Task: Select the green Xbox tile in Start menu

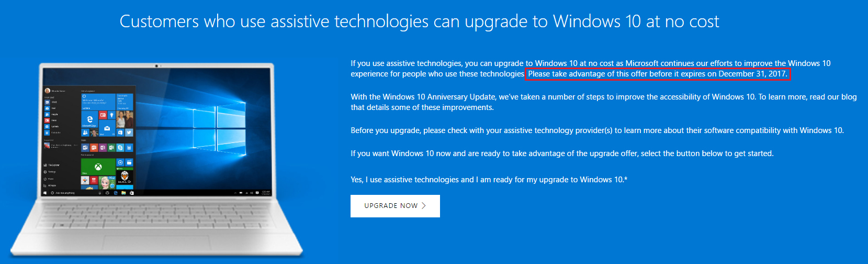Action: click(98, 167)
